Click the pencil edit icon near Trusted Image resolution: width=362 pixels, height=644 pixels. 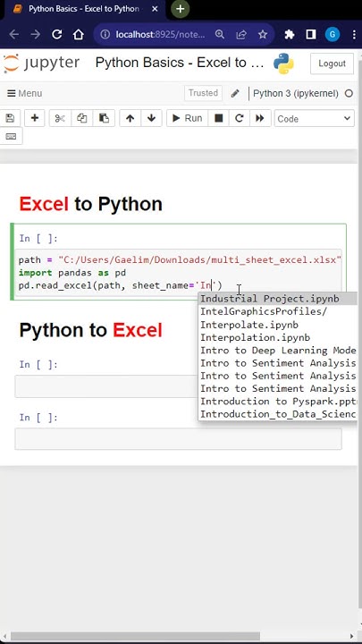[235, 93]
